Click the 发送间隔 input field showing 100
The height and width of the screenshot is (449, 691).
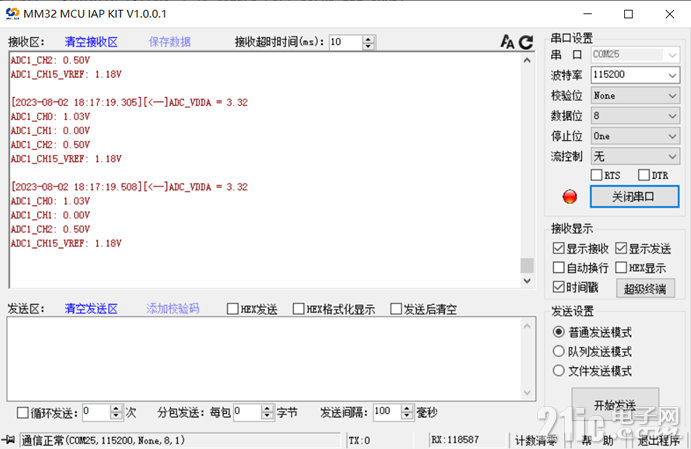click(387, 412)
